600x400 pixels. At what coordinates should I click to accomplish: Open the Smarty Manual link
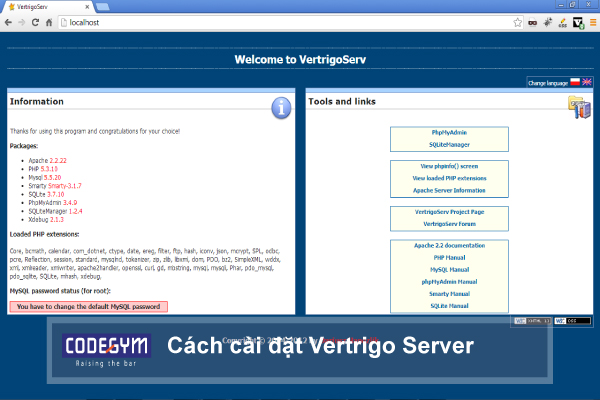coord(449,294)
